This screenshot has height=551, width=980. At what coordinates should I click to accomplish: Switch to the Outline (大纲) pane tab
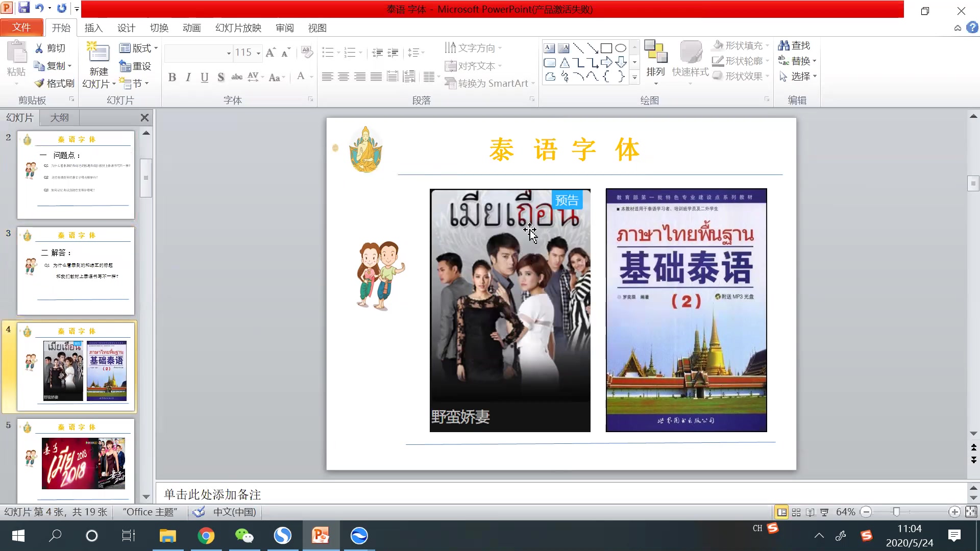(59, 117)
